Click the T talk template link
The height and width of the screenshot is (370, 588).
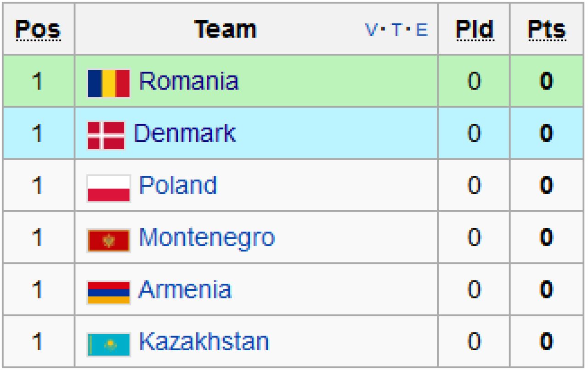396,30
